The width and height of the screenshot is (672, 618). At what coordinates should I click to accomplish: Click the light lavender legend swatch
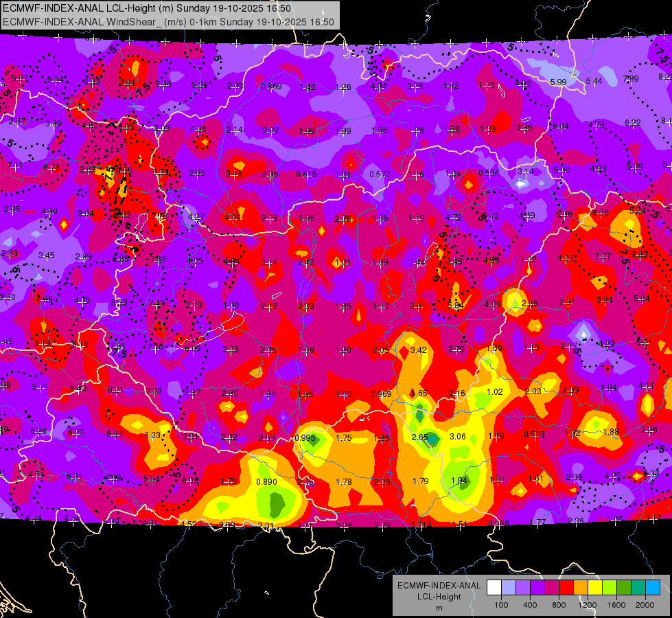click(x=509, y=587)
